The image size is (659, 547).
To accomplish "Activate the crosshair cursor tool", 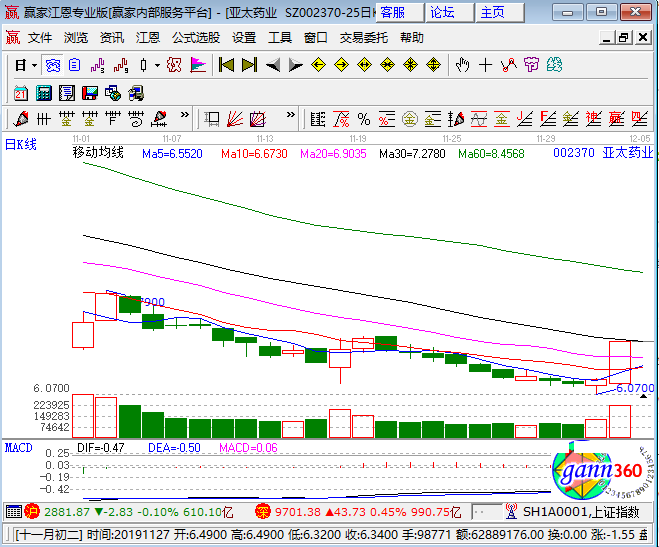I will pyautogui.click(x=485, y=65).
